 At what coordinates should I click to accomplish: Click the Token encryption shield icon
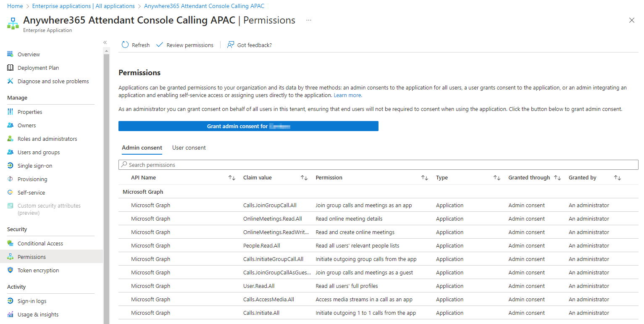coord(11,270)
